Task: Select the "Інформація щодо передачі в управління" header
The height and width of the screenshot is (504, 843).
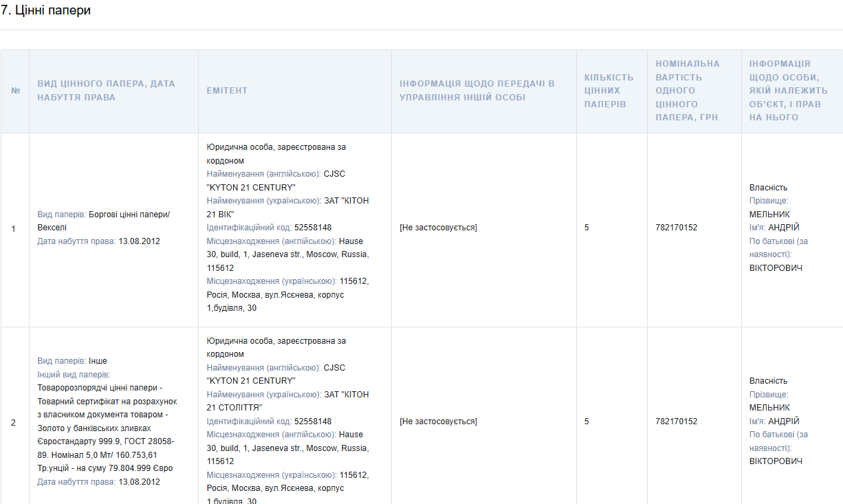Action: point(477,91)
